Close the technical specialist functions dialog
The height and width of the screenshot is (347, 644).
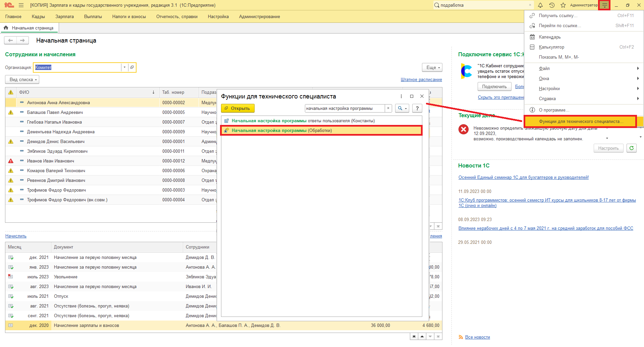tap(422, 96)
